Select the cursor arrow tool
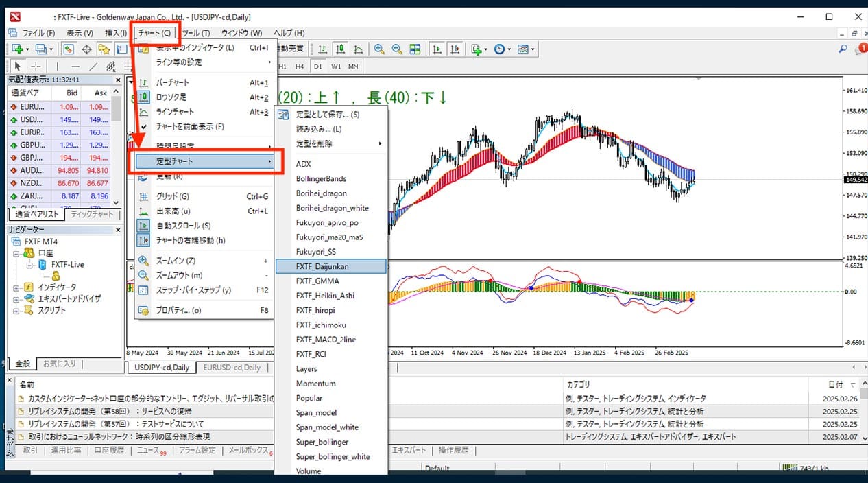The width and height of the screenshot is (868, 483). pyautogui.click(x=18, y=67)
